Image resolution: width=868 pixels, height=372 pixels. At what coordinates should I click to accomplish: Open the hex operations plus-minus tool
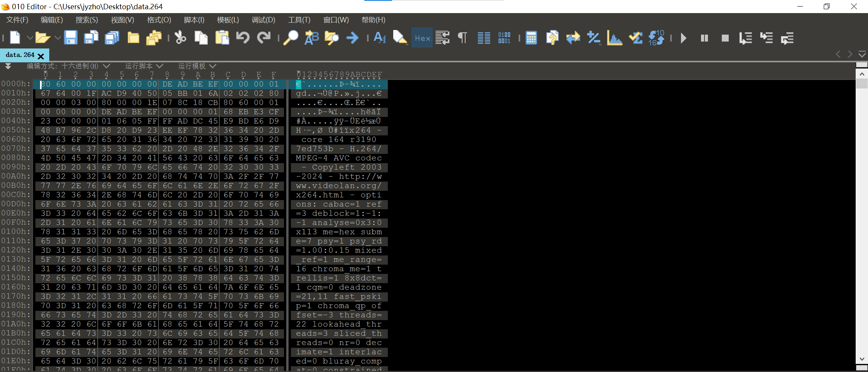pos(594,38)
